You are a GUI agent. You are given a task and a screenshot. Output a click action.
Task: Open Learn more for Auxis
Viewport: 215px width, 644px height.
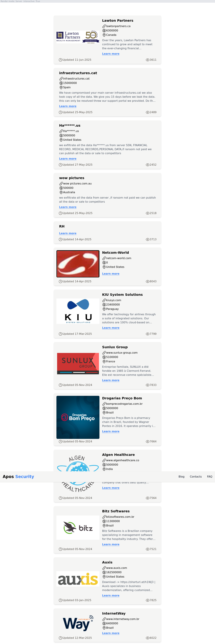point(111,596)
